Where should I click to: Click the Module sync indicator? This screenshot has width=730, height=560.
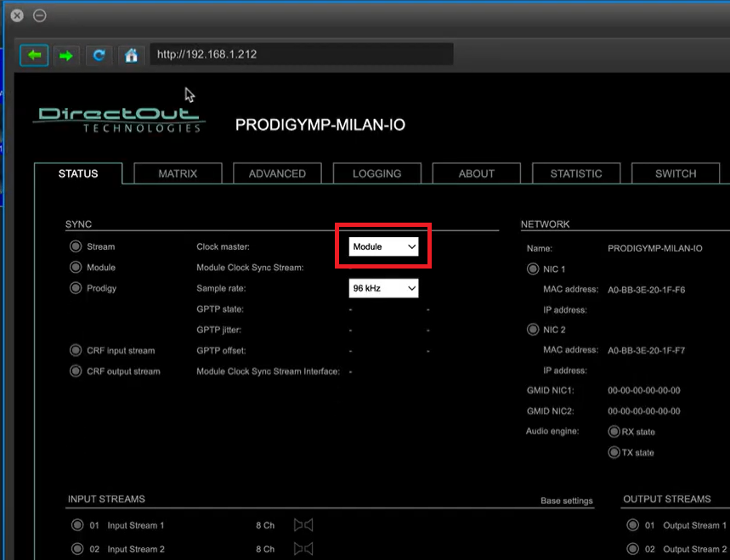click(x=76, y=267)
